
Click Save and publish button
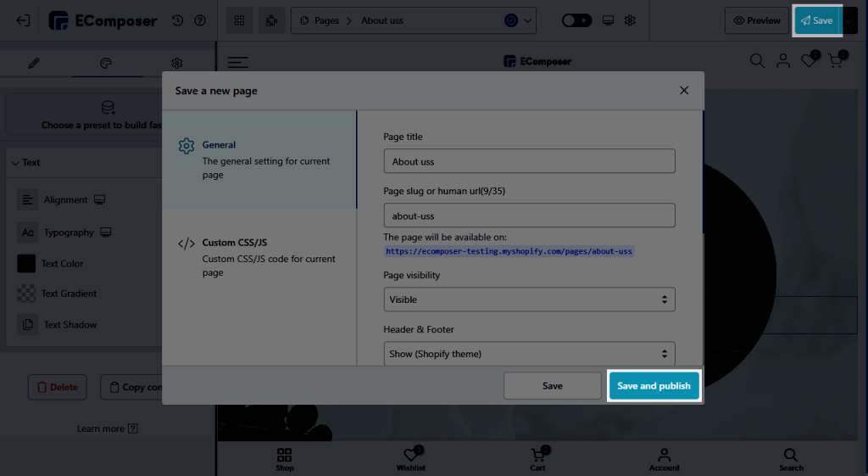[x=654, y=386]
